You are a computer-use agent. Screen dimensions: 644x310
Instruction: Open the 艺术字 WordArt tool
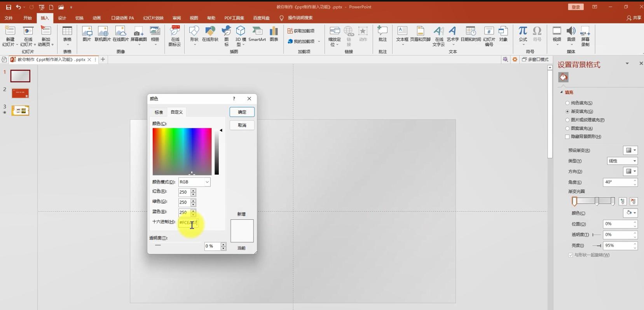tap(452, 34)
